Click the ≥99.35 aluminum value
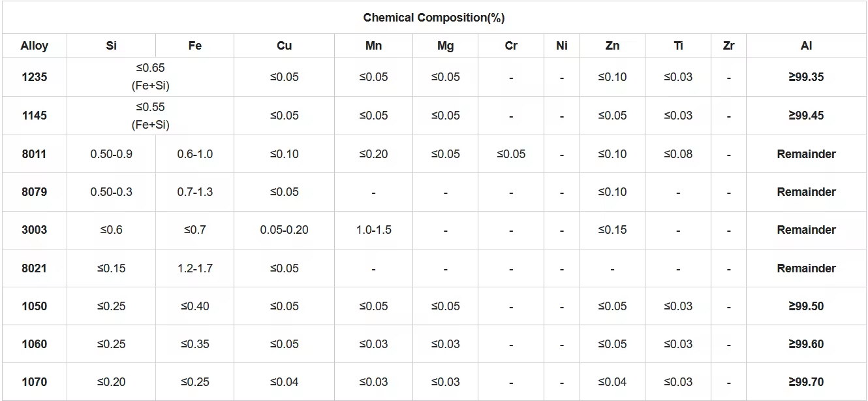 pyautogui.click(x=806, y=77)
